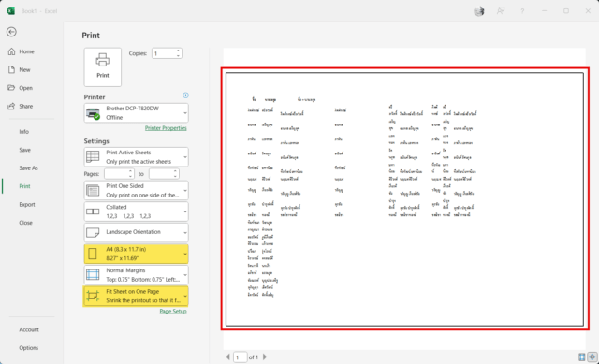Open Account settings
599x364 pixels.
29,329
